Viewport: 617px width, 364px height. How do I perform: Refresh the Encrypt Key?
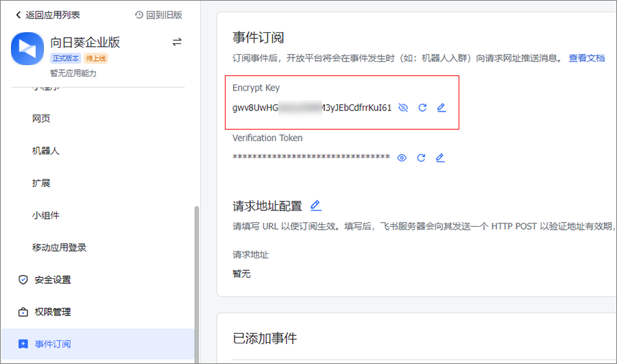pyautogui.click(x=422, y=108)
